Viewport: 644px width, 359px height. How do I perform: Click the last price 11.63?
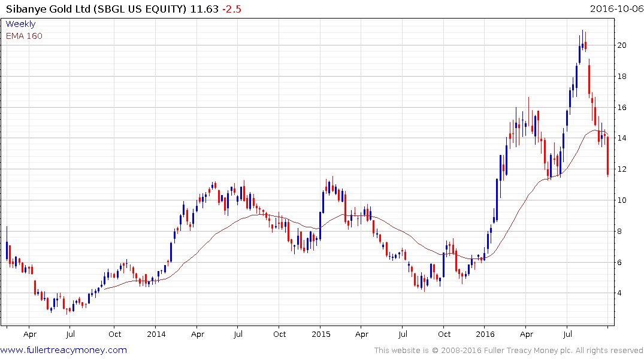coord(204,9)
